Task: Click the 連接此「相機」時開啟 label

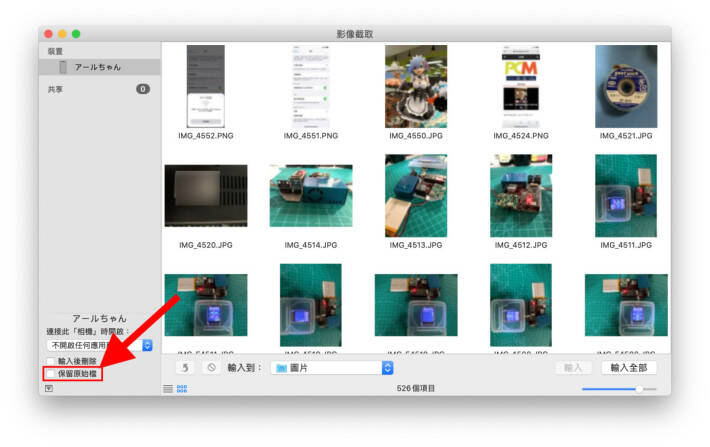Action: 87,332
